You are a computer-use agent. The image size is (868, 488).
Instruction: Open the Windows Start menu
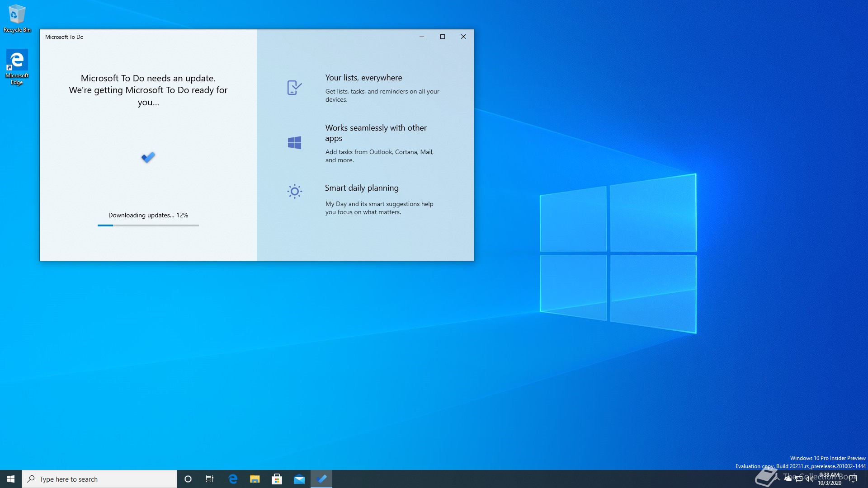(11, 479)
